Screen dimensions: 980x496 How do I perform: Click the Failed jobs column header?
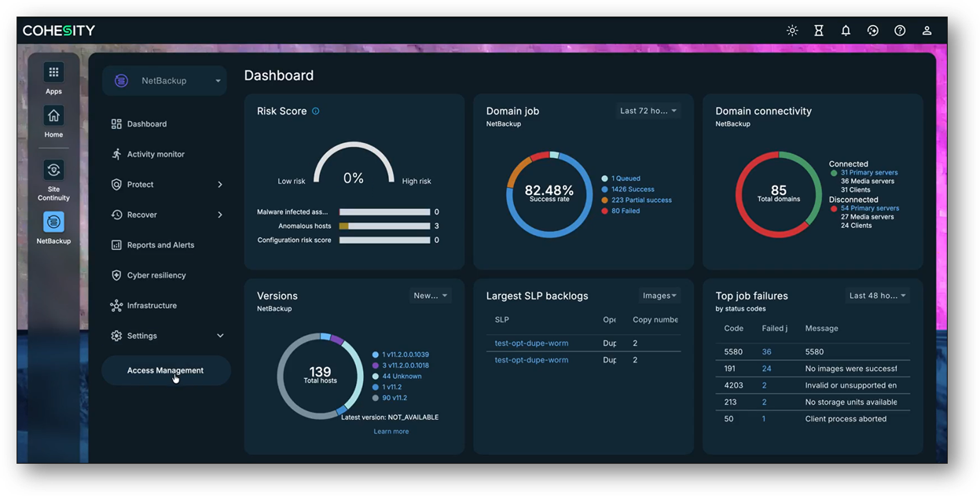tap(774, 329)
